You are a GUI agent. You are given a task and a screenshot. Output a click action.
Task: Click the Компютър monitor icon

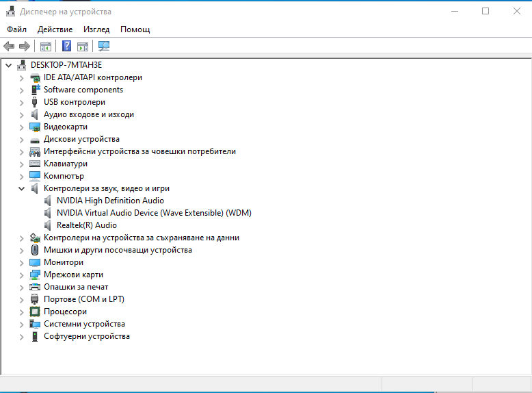coord(35,176)
